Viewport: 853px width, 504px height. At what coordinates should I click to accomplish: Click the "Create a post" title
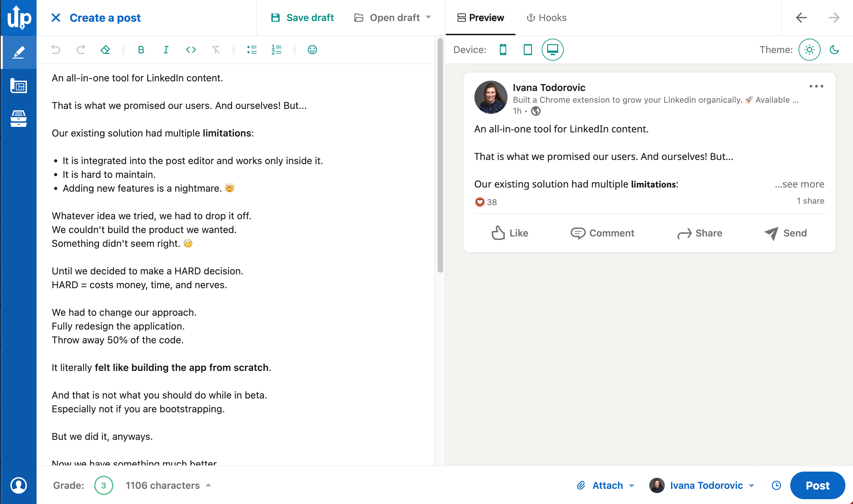(x=105, y=18)
